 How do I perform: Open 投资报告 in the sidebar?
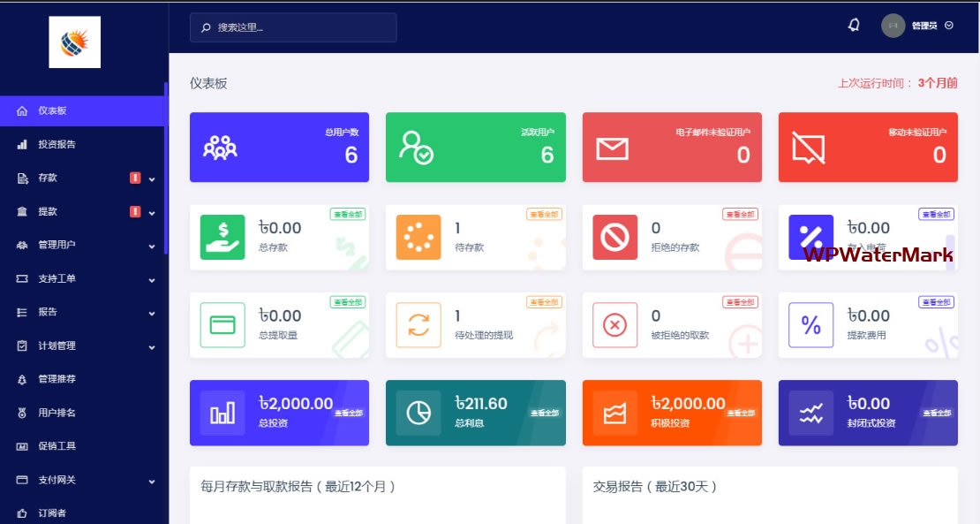coord(57,144)
